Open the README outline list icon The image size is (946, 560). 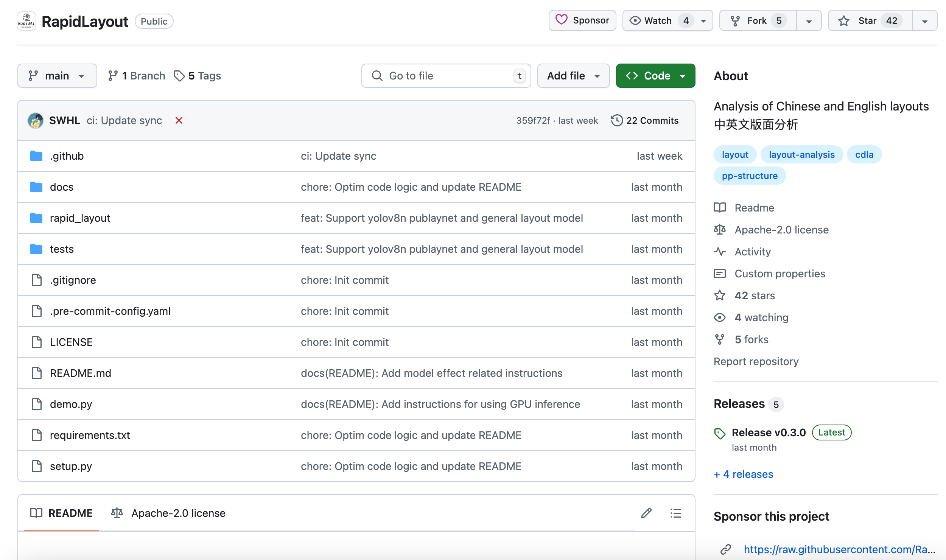pos(675,513)
